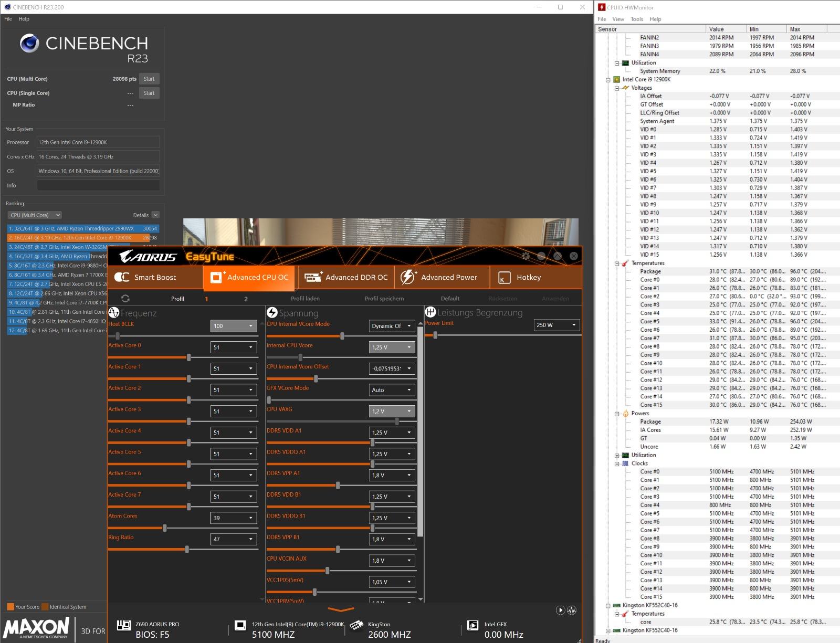Screen dimensions: 840x643
Task: Open the DDR5 VPP A1 voltage dropdown
Action: [x=392, y=475]
